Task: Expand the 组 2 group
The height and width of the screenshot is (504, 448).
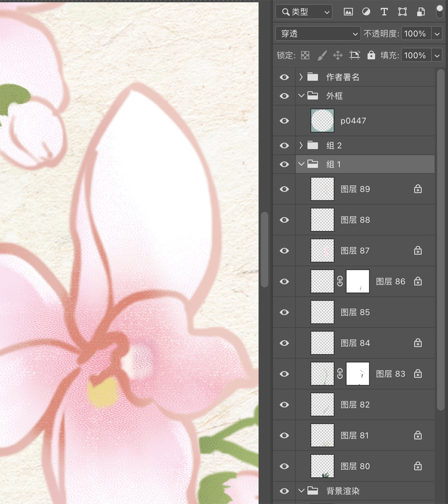Action: [x=301, y=145]
